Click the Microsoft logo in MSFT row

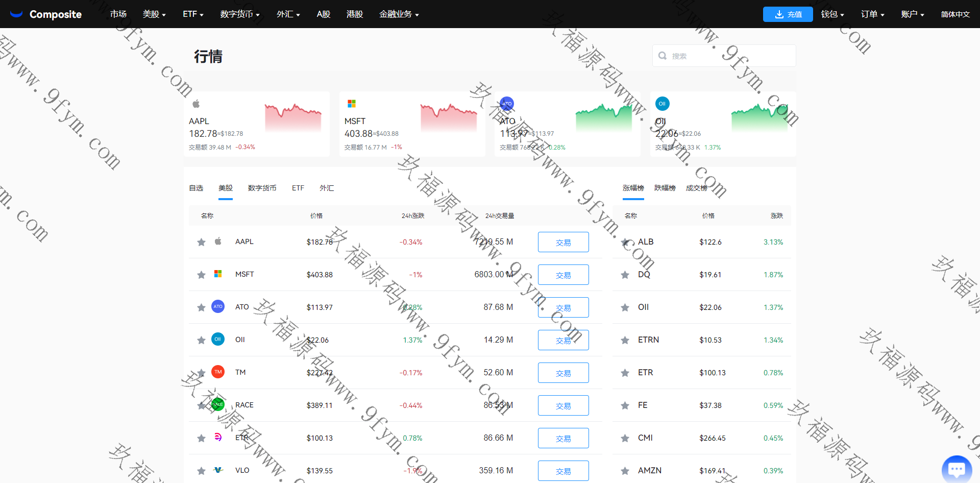218,274
